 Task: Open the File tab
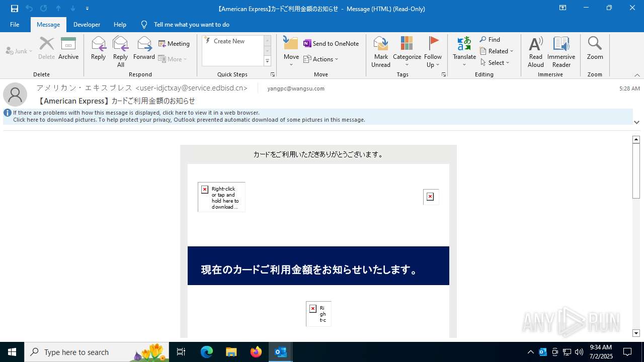click(x=15, y=25)
